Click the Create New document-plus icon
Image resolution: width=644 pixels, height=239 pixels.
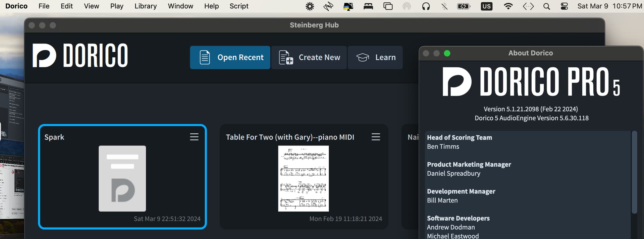pyautogui.click(x=286, y=57)
